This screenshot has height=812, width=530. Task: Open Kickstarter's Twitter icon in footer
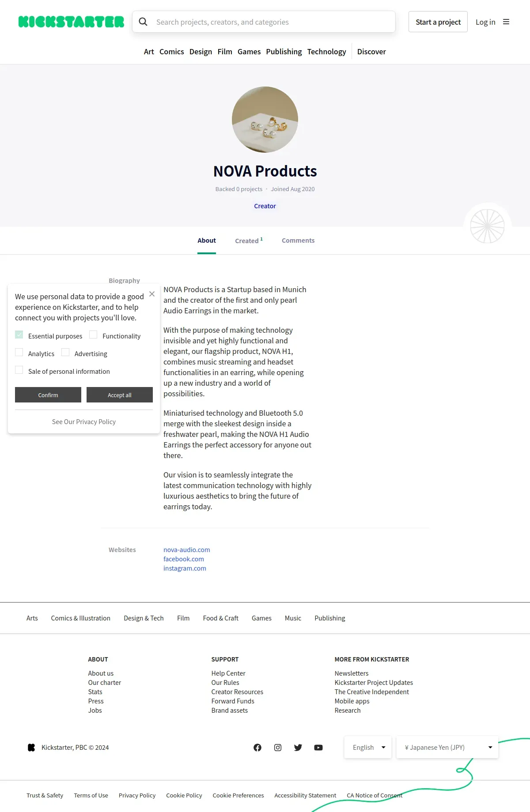pos(298,748)
